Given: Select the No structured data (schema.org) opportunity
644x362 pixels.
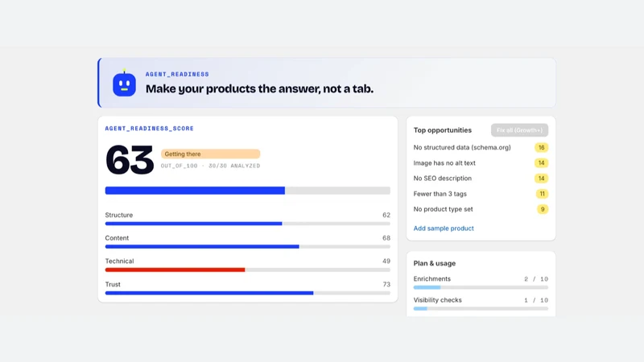Looking at the screenshot, I should click(481, 147).
